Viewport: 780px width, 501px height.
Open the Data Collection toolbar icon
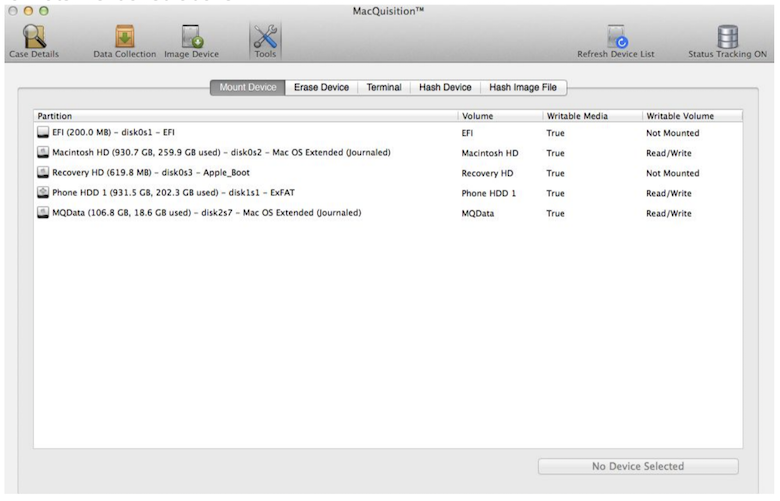[124, 37]
